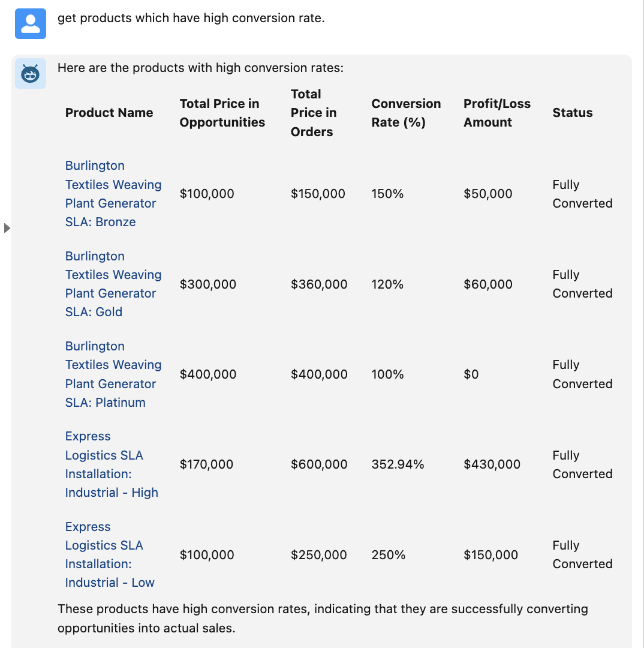Click the Fully Converted status for Platinum row

[x=582, y=374]
